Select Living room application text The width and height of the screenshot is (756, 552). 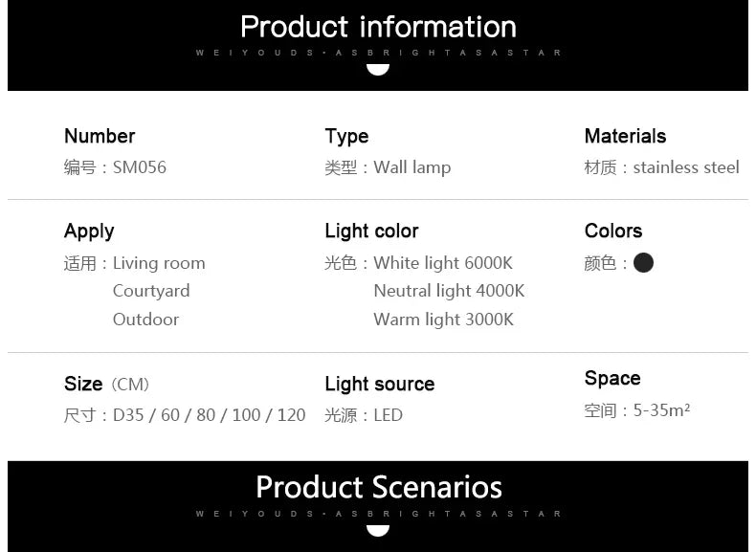pos(159,263)
